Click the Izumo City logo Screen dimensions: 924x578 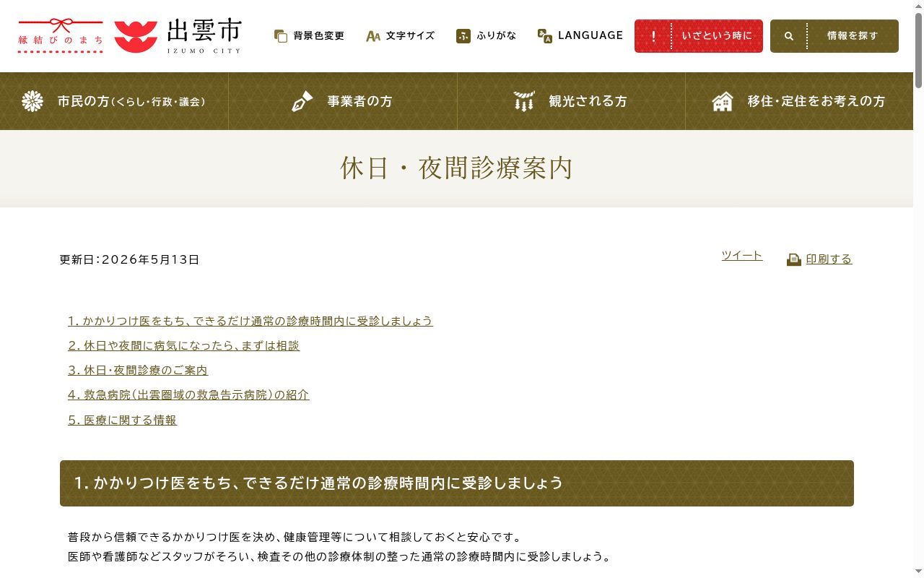tap(178, 36)
